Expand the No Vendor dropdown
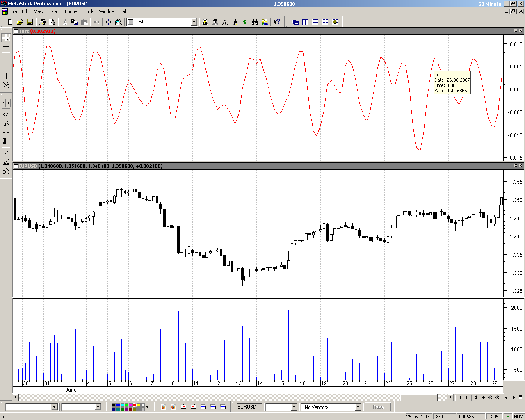The height and width of the screenshot is (420, 525). [x=358, y=407]
